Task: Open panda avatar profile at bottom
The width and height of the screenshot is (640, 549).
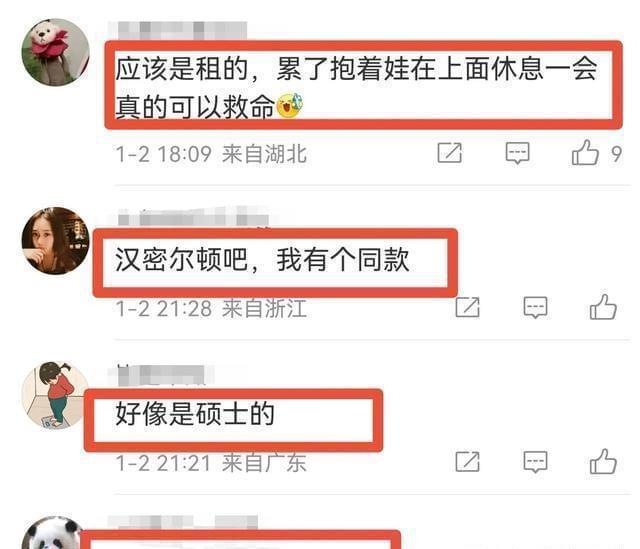Action: (53, 533)
